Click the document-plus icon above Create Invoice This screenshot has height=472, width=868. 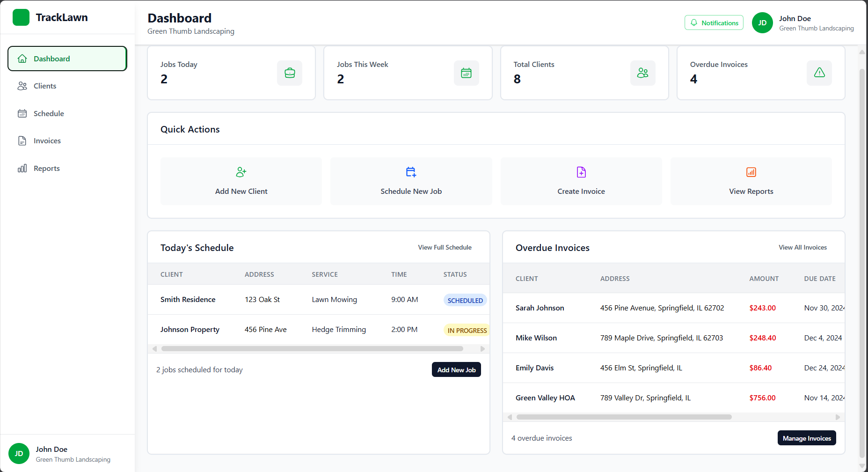[x=581, y=172]
